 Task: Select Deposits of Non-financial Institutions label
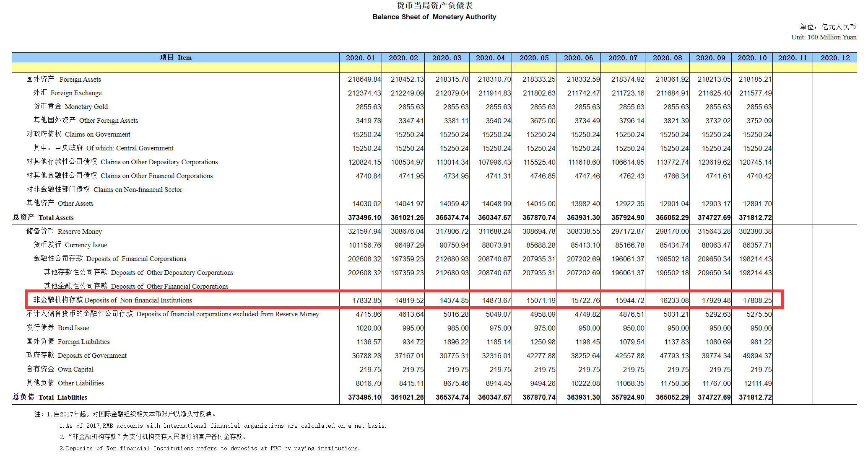tap(113, 300)
